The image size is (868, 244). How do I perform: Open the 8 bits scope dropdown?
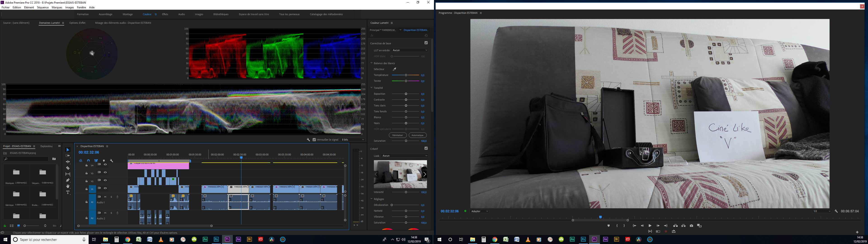coord(353,140)
